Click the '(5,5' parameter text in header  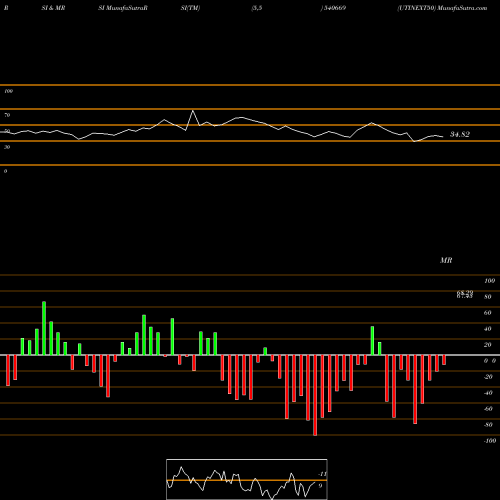257,8
